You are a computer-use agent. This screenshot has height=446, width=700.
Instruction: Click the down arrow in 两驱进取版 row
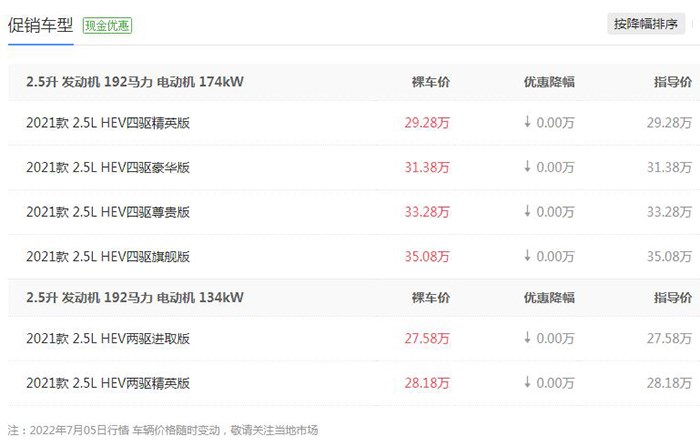click(527, 337)
